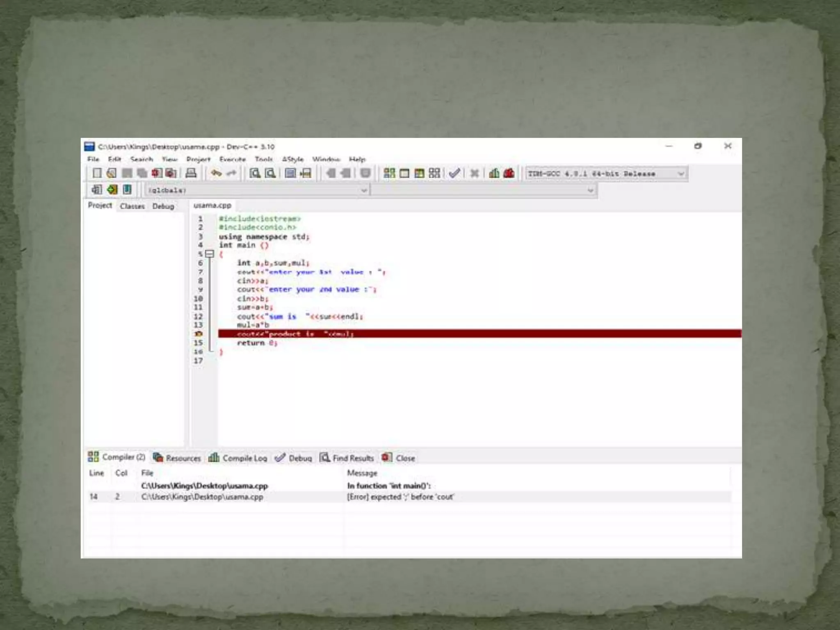This screenshot has width=840, height=630.
Task: Open the TDM-GCC compiler set dropdown
Action: [x=681, y=174]
